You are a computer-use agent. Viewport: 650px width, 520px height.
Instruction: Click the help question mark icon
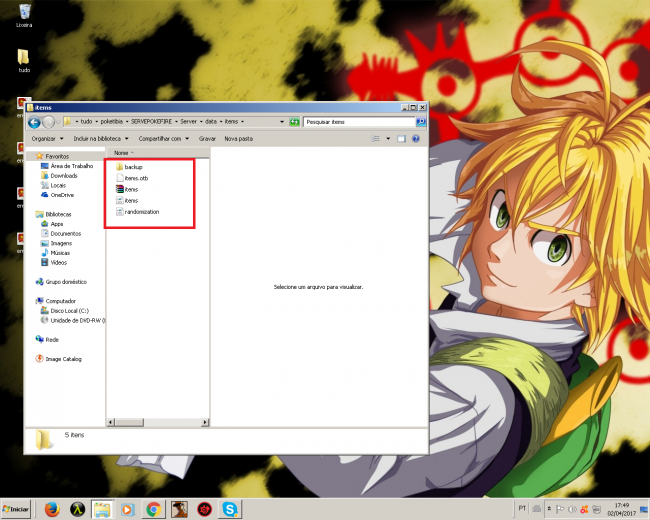(415, 139)
